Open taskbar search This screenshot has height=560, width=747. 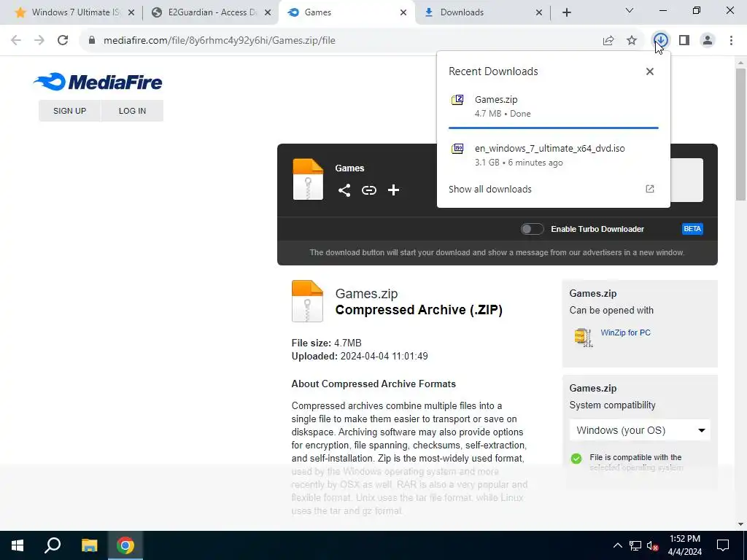53,545
